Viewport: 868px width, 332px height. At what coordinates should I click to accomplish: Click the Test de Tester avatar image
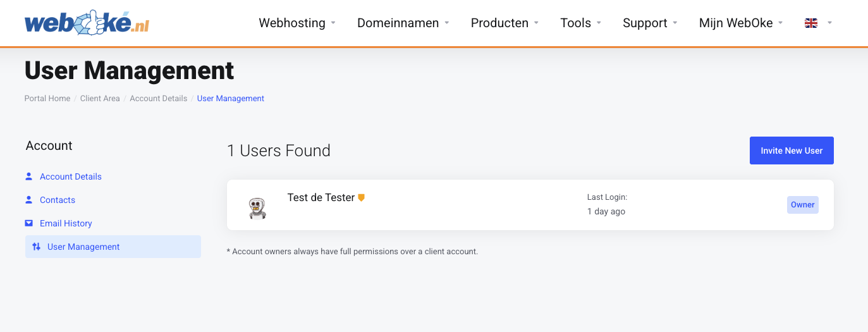tap(257, 207)
